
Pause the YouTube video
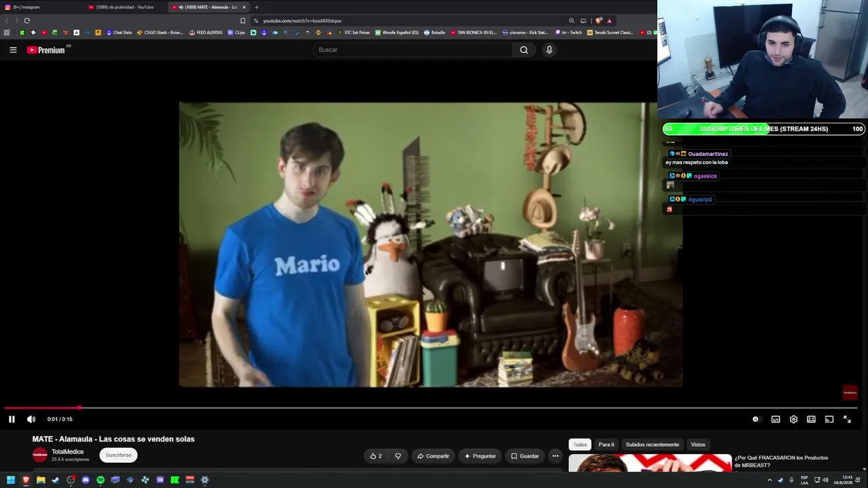point(12,420)
